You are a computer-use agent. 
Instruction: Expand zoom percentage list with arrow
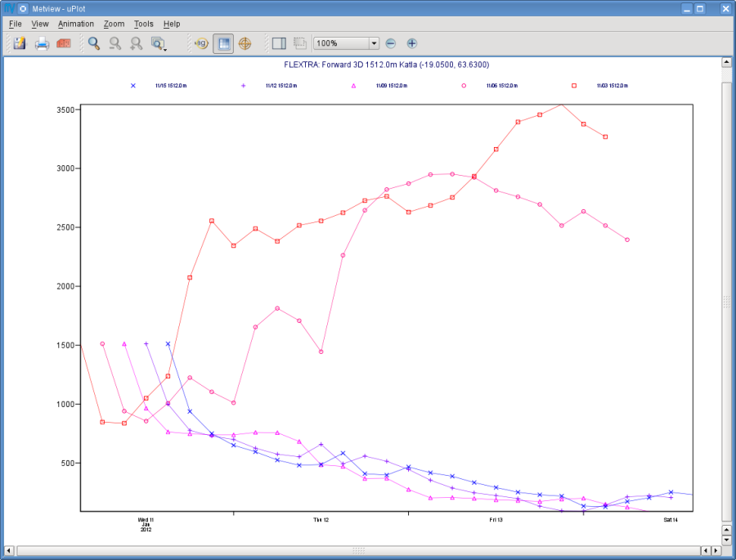click(x=374, y=43)
